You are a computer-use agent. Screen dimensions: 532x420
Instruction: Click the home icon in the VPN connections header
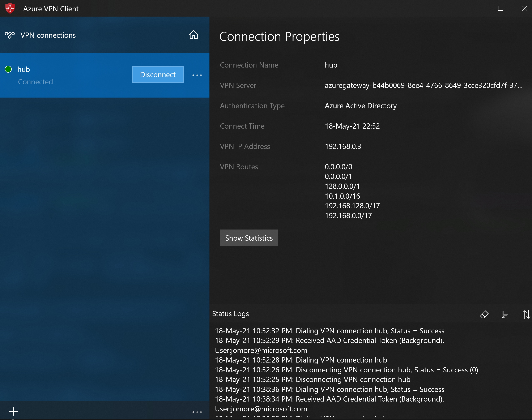(x=193, y=35)
